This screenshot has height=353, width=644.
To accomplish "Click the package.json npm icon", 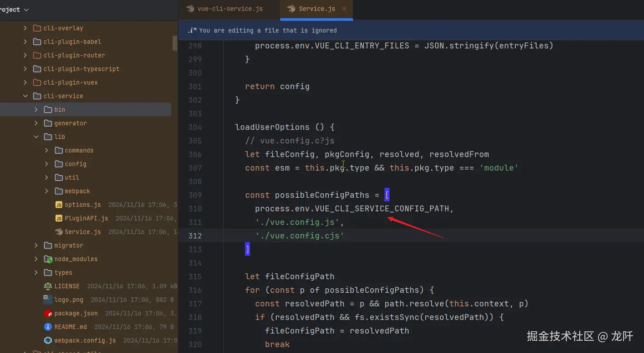I will click(48, 313).
